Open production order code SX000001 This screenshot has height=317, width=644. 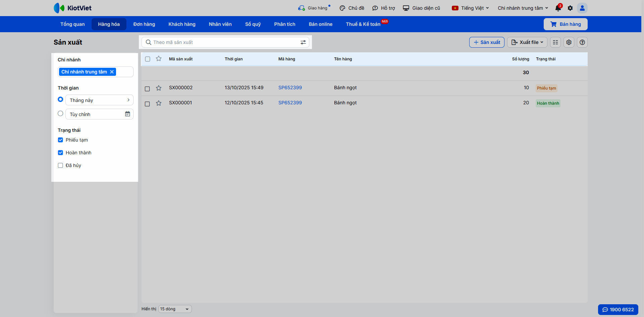click(180, 103)
